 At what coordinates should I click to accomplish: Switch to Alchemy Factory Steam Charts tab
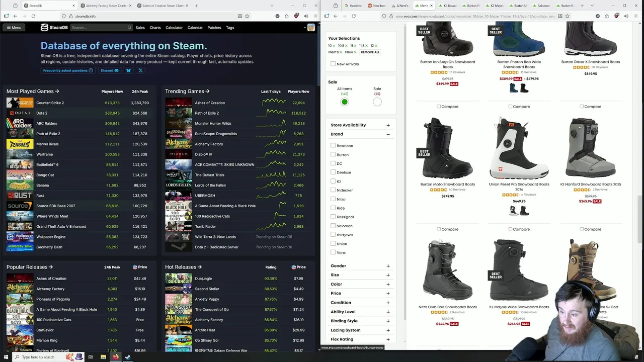pos(106,6)
